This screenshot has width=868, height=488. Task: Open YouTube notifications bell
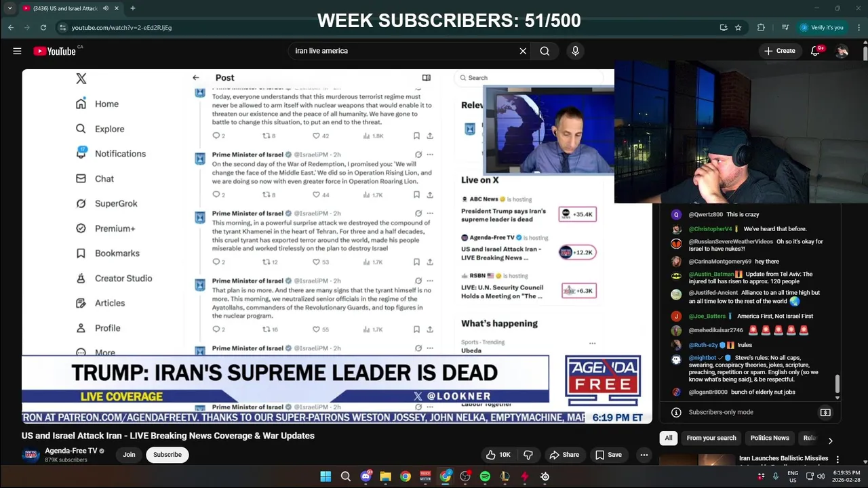[816, 51]
